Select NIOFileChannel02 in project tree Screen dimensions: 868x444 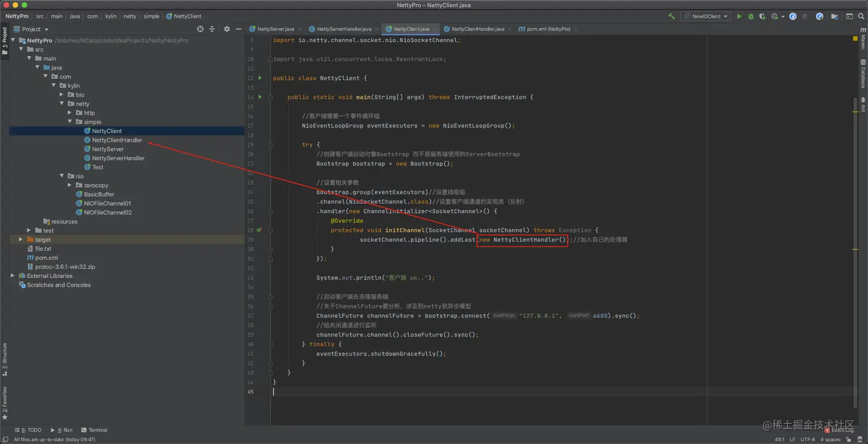107,213
